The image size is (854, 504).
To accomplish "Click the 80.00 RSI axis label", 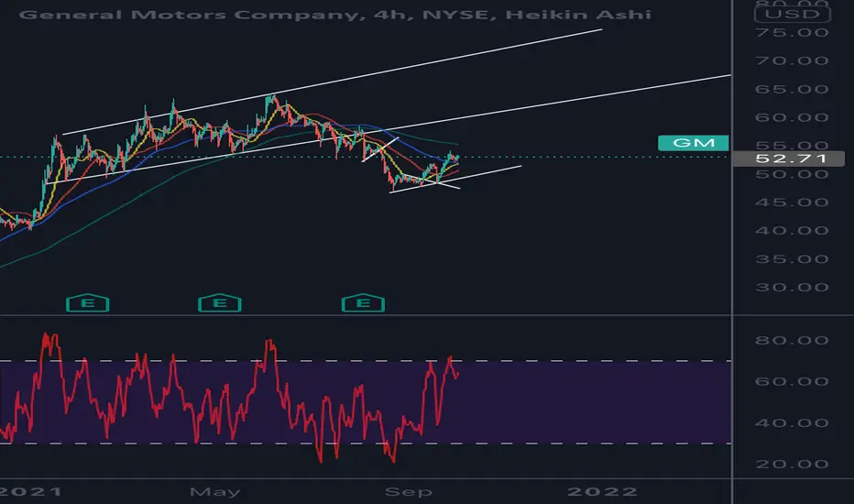I will click(x=792, y=341).
